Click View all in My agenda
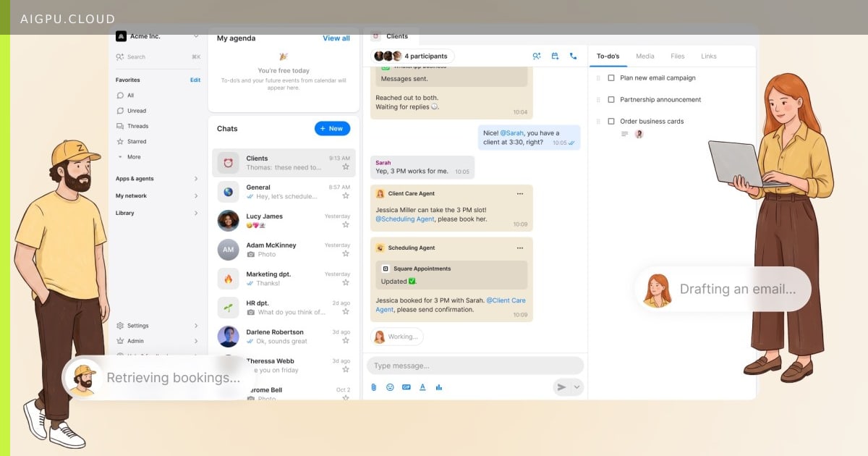This screenshot has width=868, height=456. pyautogui.click(x=336, y=38)
